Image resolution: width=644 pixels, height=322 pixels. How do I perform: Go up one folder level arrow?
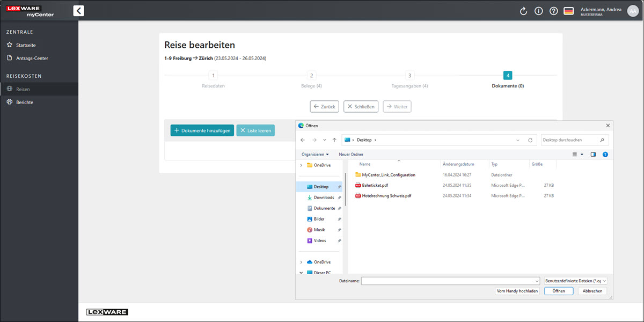(x=334, y=140)
